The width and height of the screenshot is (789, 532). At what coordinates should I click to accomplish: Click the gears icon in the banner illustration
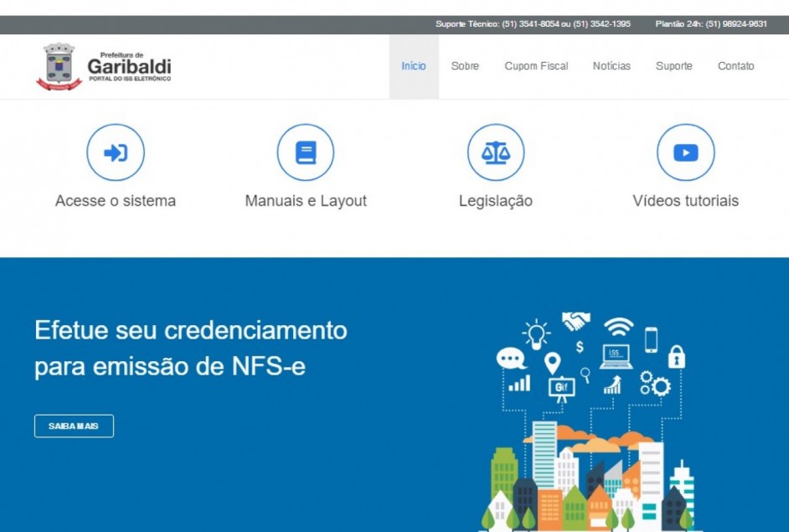pos(655,384)
